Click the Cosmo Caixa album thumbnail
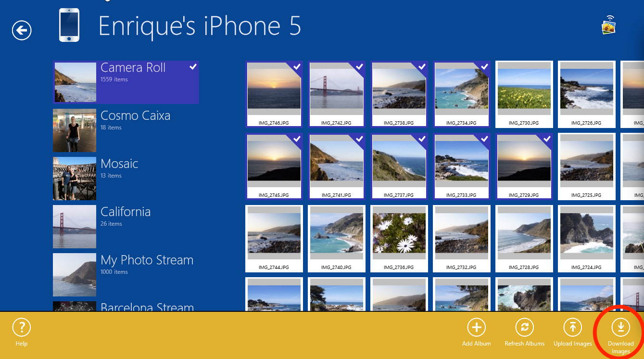644x359 pixels. click(75, 130)
